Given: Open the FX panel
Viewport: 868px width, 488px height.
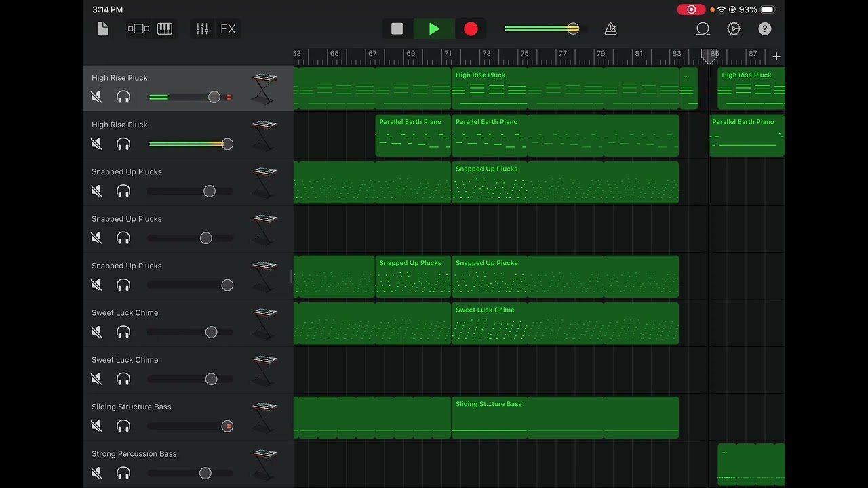Looking at the screenshot, I should click(x=228, y=28).
